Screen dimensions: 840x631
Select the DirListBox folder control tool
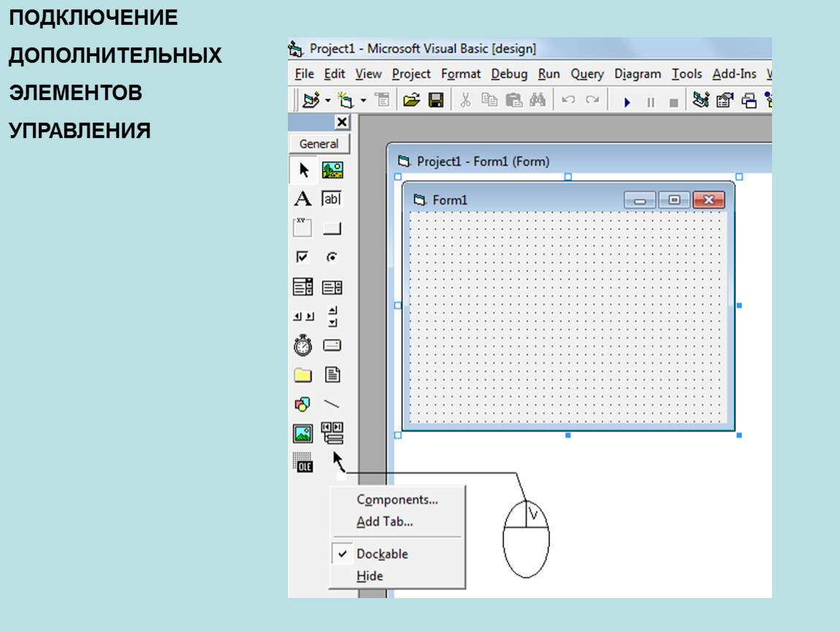point(302,375)
